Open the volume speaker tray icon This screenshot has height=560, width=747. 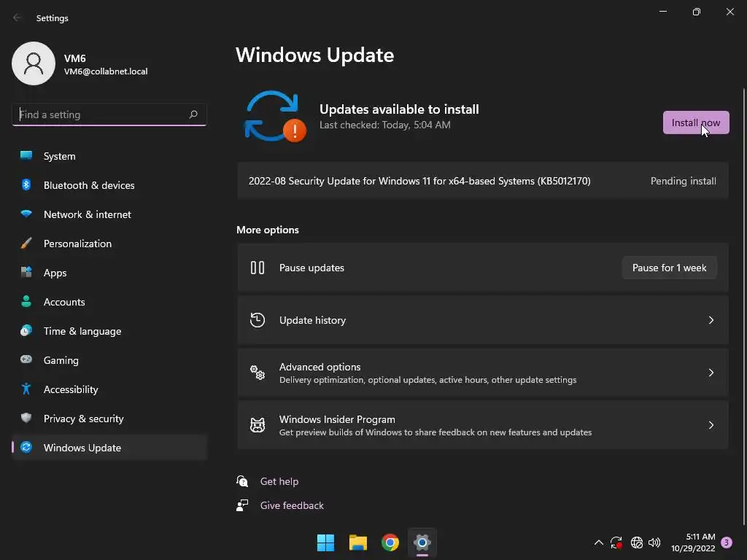pos(654,542)
